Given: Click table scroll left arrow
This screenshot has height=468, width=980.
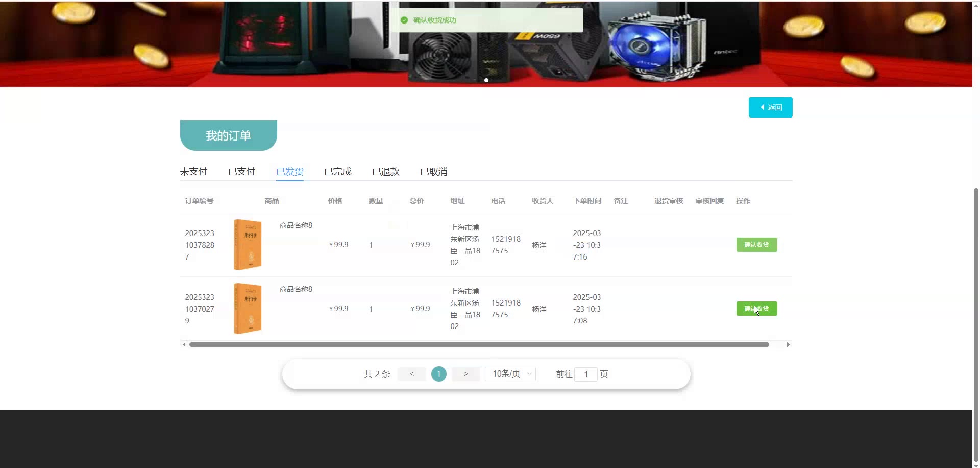Looking at the screenshot, I should tap(184, 345).
